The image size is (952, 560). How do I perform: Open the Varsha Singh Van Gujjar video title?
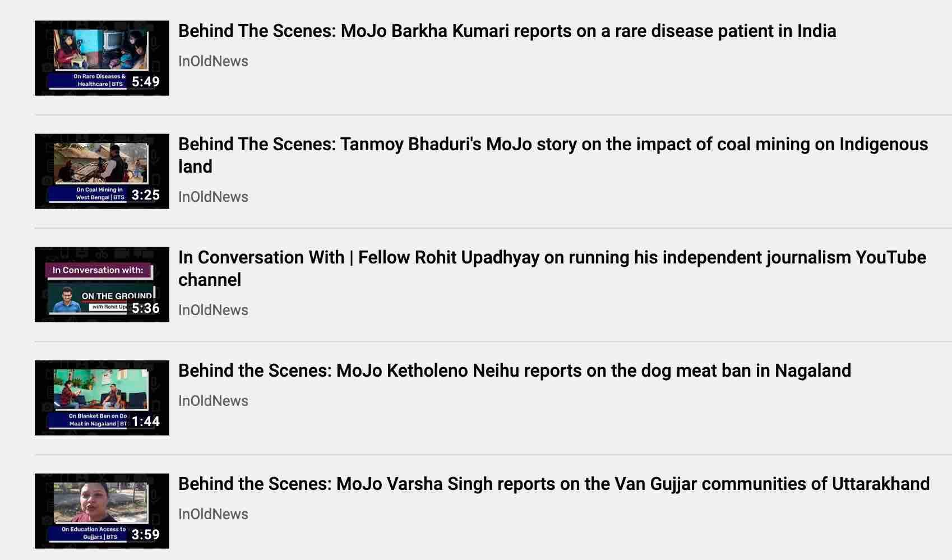553,484
